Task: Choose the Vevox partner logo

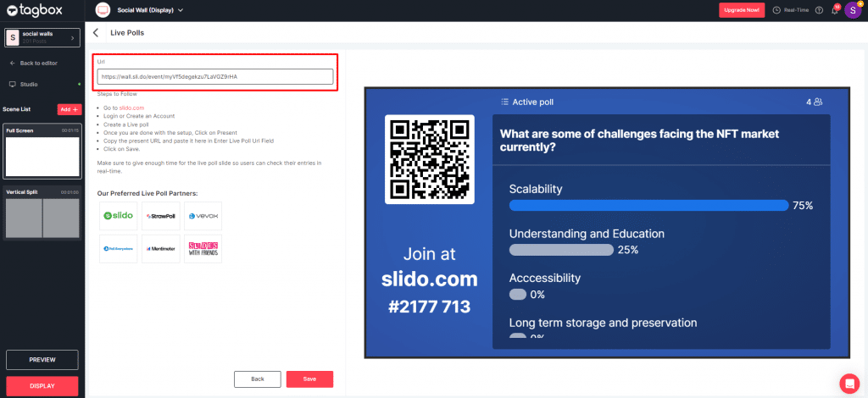Action: tap(203, 216)
